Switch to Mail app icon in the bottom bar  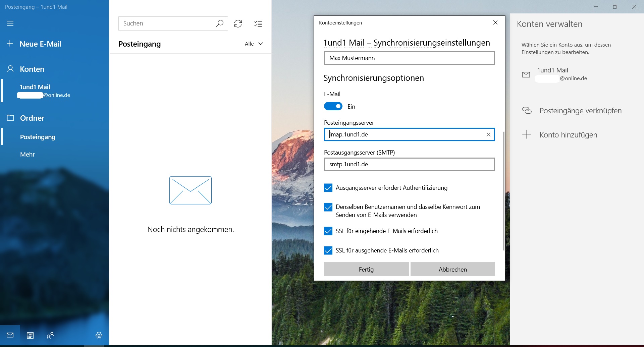[x=10, y=335]
